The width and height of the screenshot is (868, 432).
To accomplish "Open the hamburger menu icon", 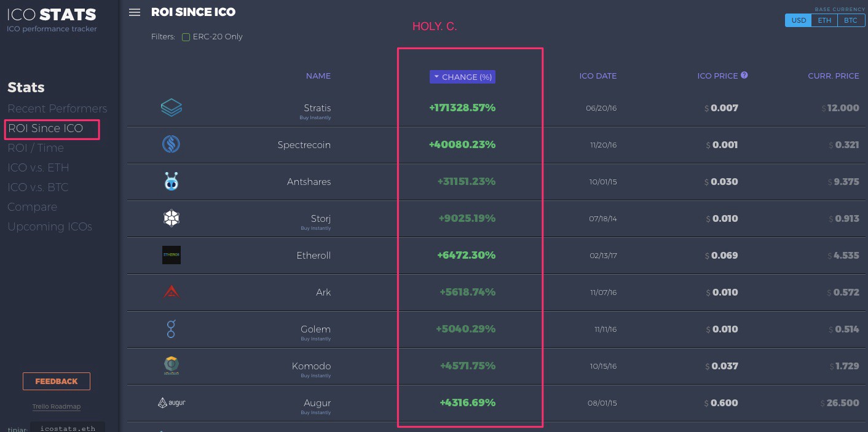I will [135, 12].
